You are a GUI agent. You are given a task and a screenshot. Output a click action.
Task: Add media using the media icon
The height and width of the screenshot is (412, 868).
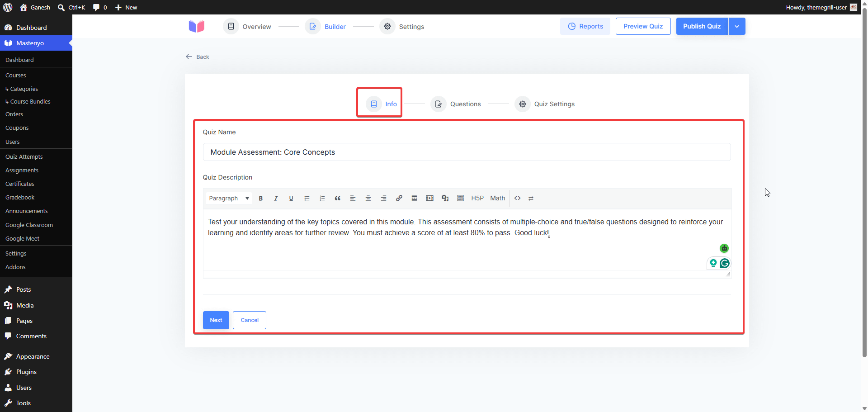445,198
